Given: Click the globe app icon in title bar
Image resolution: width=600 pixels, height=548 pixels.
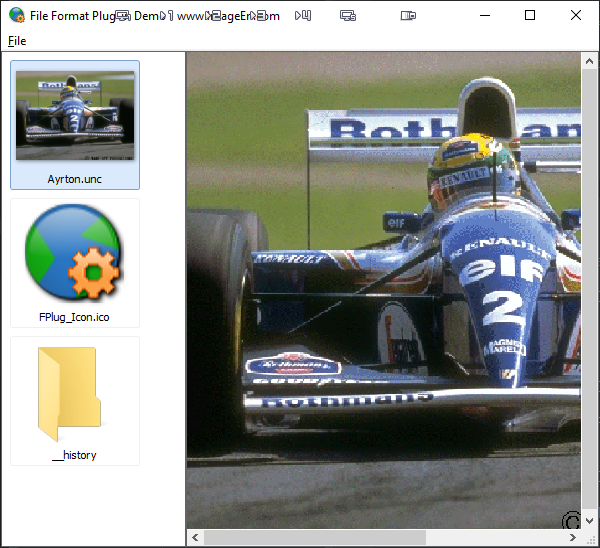Looking at the screenshot, I should coord(16,15).
